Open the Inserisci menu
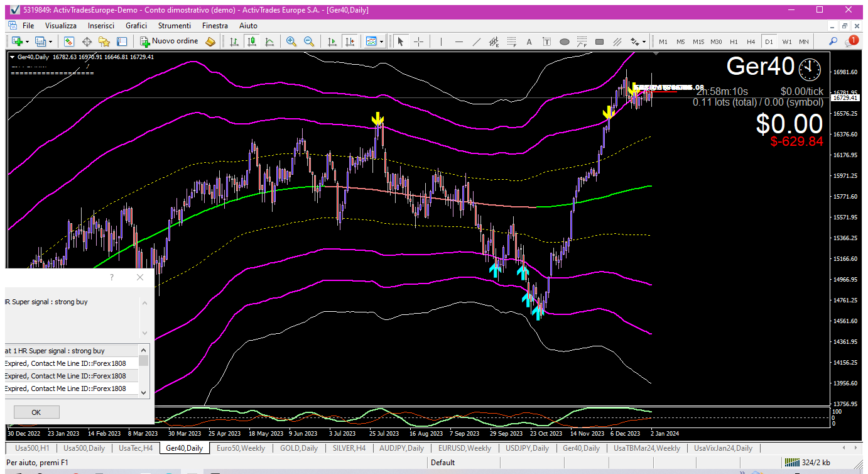Viewport: 868px width, 474px height. tap(101, 26)
